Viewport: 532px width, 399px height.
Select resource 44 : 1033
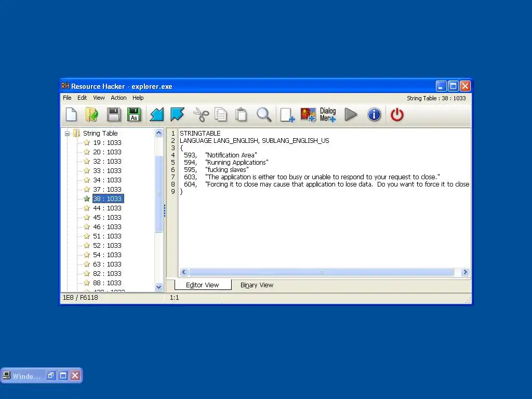[107, 208]
